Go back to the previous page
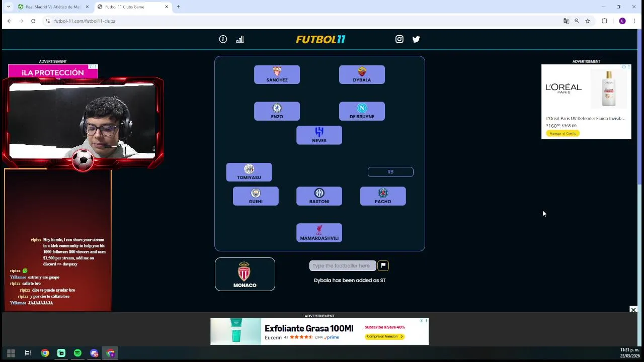Image resolution: width=644 pixels, height=362 pixels. coord(9,21)
